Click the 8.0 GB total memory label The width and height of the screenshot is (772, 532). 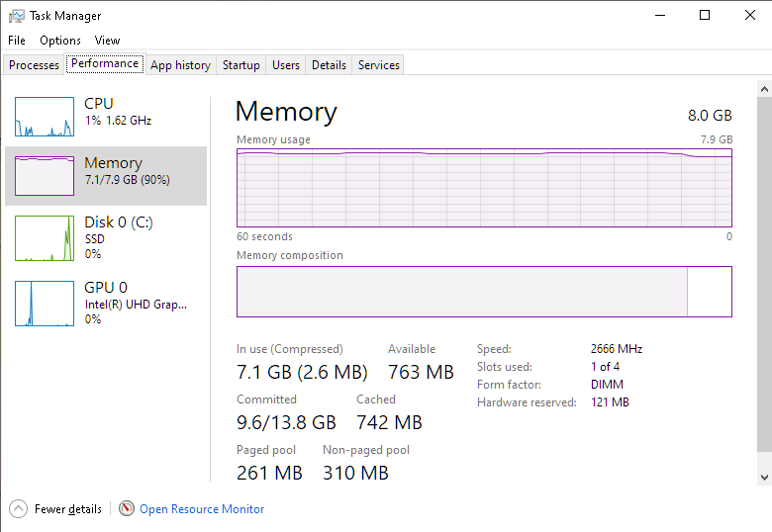click(710, 116)
